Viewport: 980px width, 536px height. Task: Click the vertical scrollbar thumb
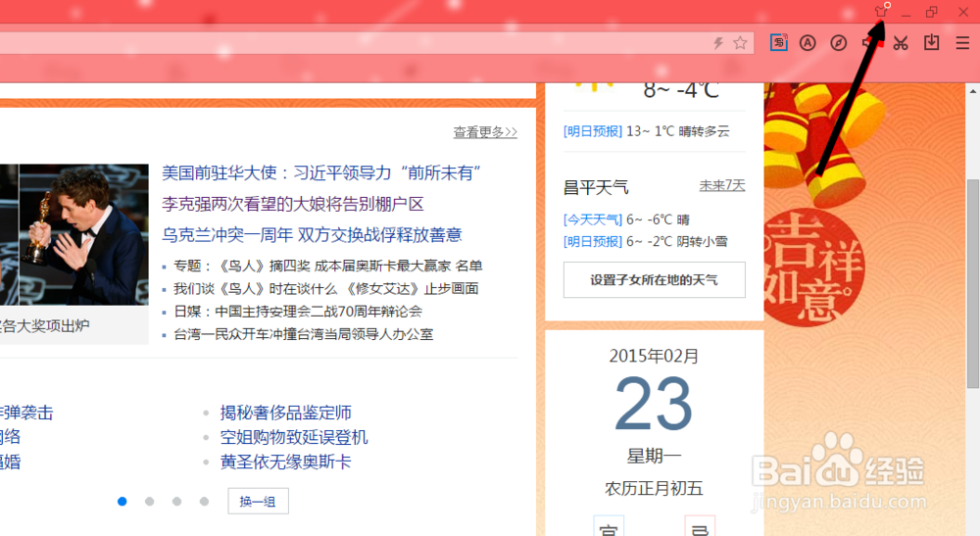coord(973,283)
